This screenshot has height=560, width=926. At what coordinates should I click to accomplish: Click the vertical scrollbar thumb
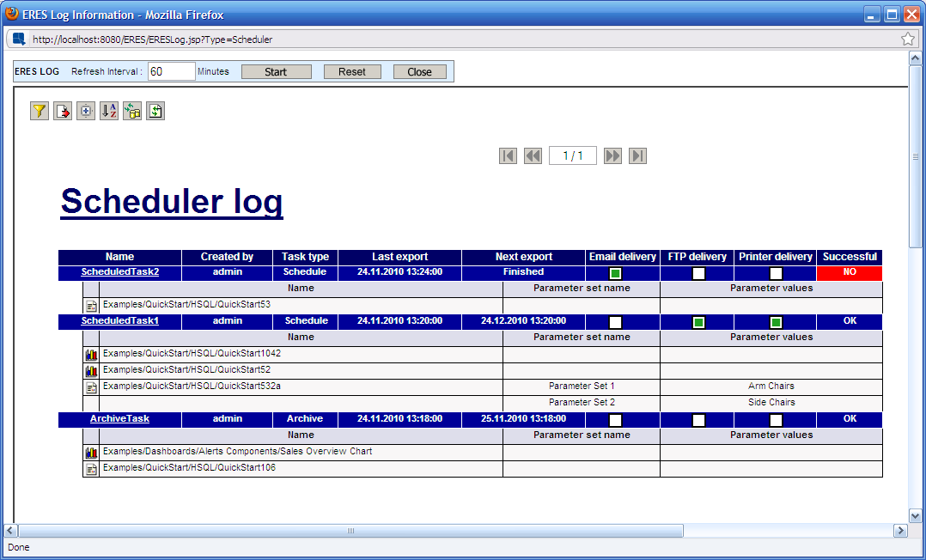pos(916,156)
